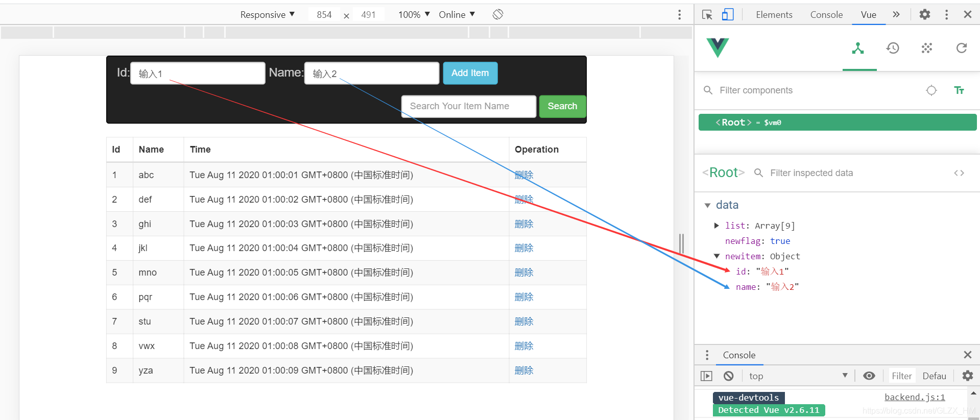Click the Name input field

pos(372,73)
